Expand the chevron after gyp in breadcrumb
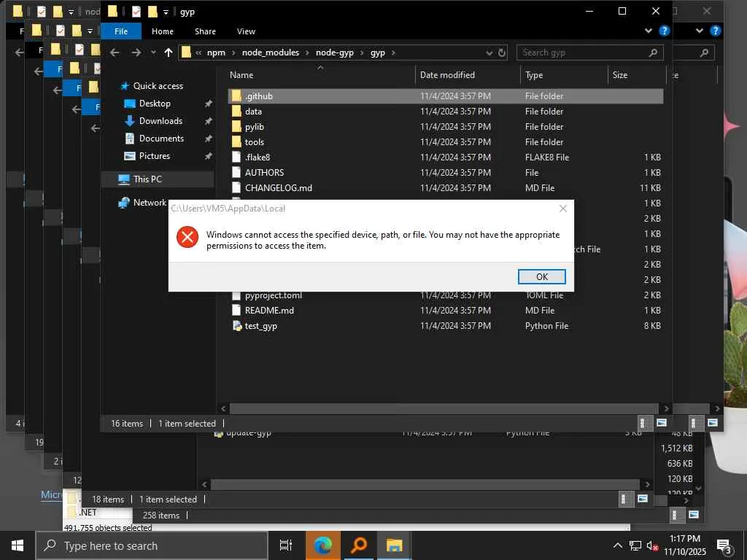Image resolution: width=747 pixels, height=560 pixels. [393, 52]
